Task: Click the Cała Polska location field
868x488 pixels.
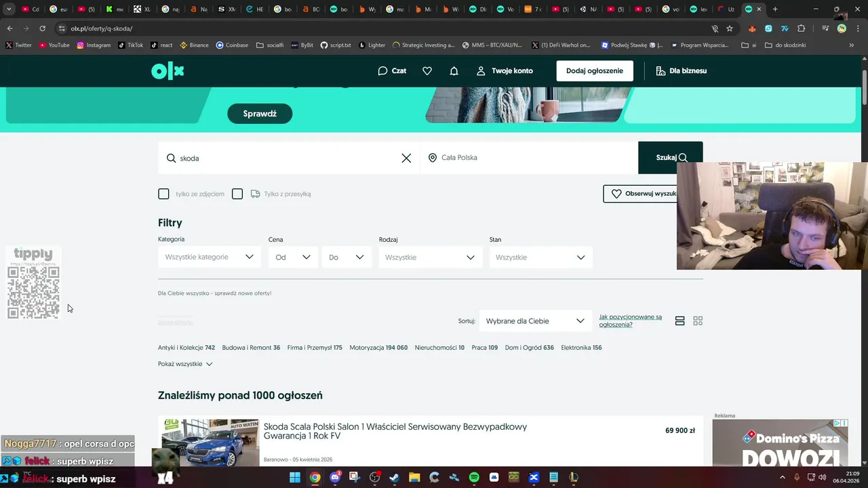Action: (529, 158)
